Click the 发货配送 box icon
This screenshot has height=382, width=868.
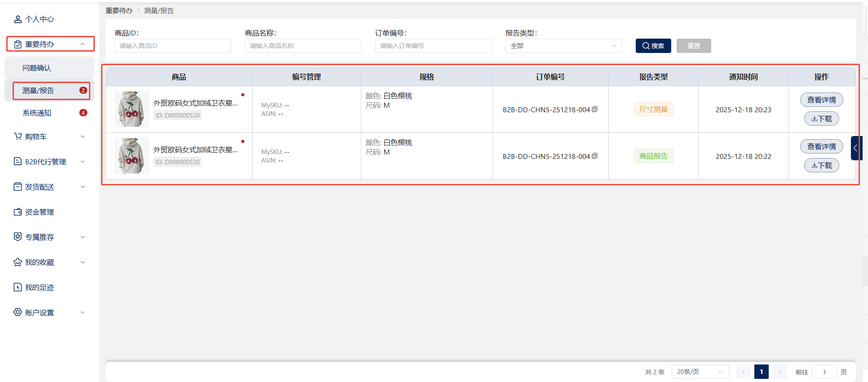(x=18, y=187)
